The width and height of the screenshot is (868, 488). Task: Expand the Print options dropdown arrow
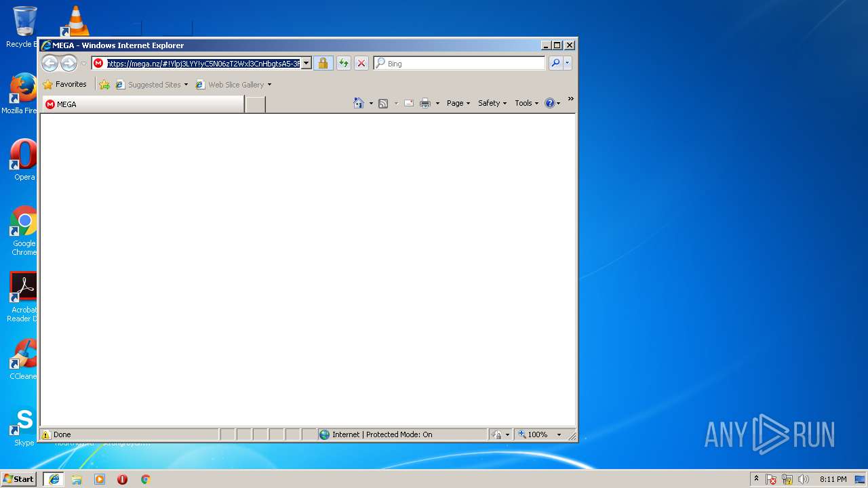(437, 104)
